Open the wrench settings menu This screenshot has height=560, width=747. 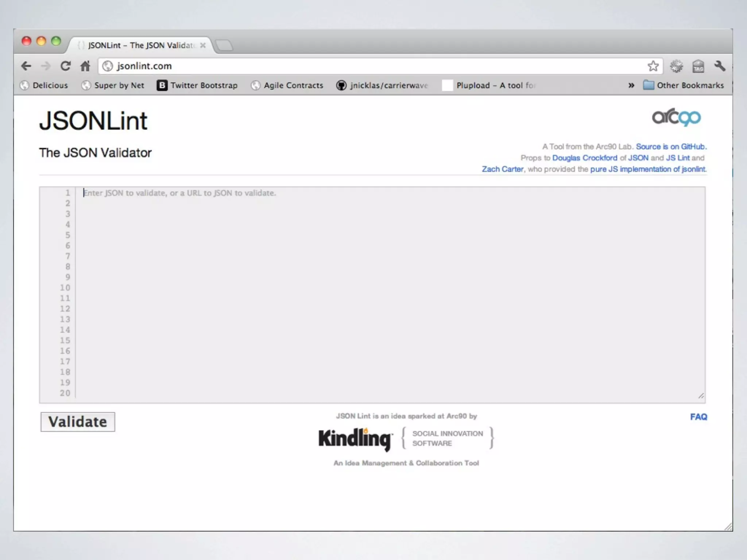[x=720, y=66]
